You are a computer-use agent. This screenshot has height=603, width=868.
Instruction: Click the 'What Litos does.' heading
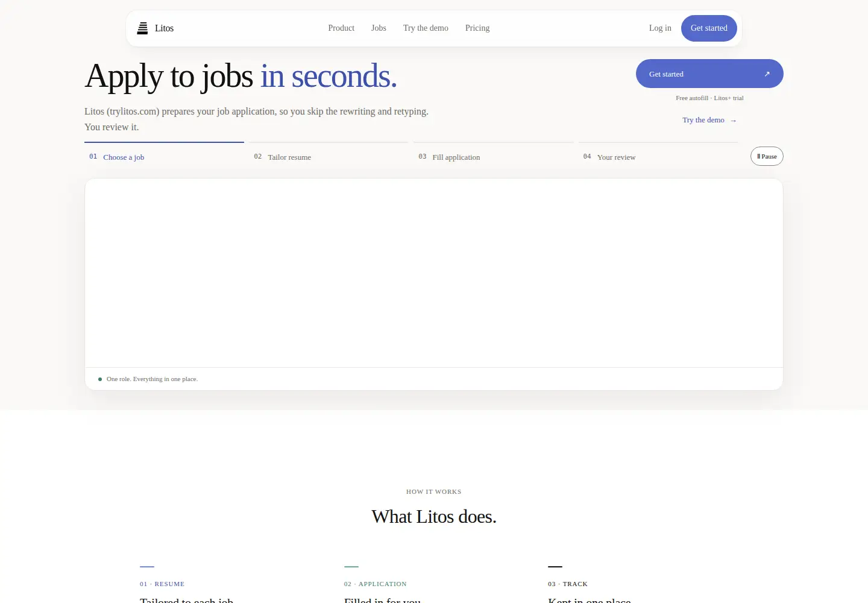(x=434, y=517)
